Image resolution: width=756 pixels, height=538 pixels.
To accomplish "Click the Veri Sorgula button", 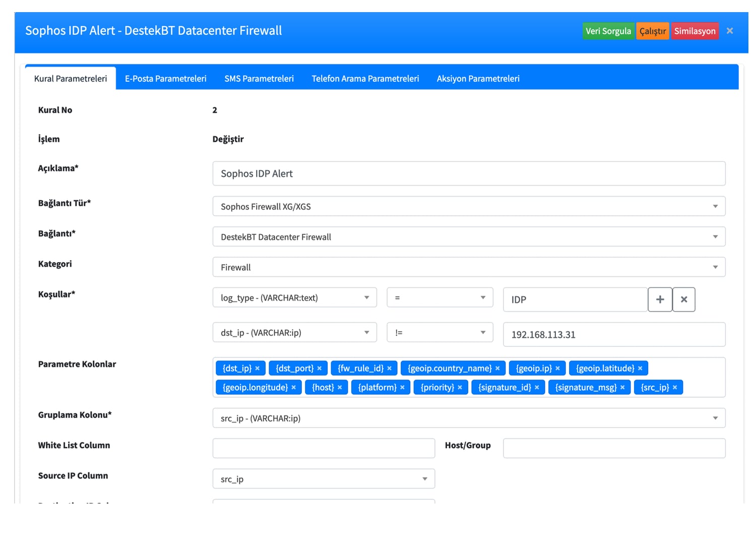I will pos(608,31).
